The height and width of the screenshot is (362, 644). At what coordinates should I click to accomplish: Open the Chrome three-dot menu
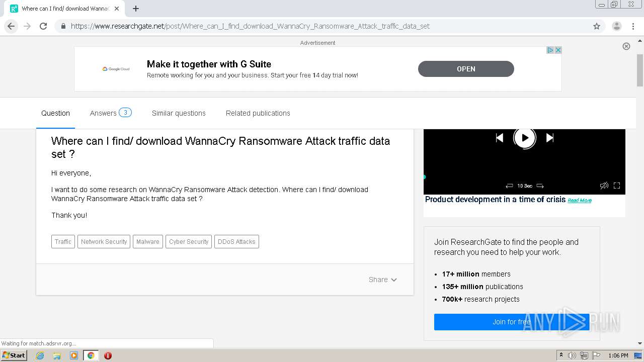click(633, 26)
